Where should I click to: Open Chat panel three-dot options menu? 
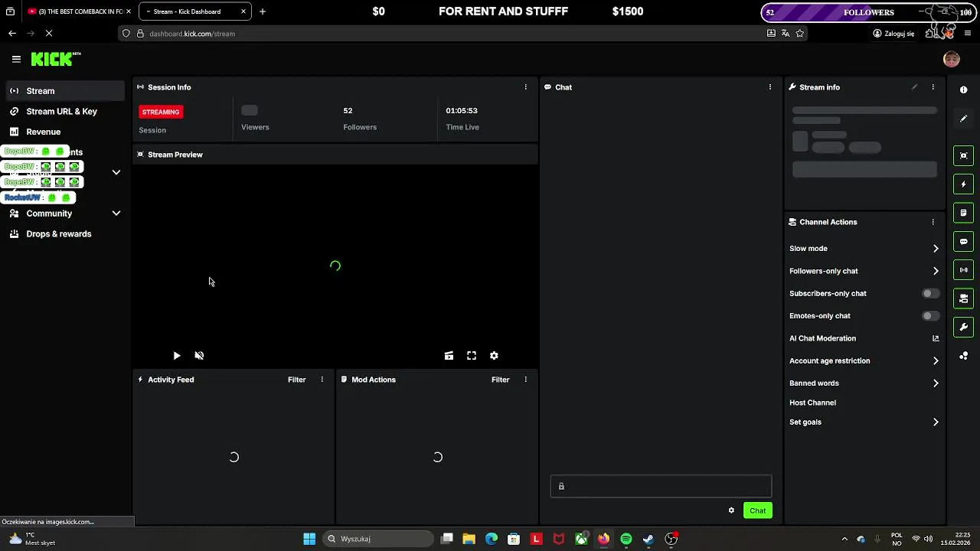click(x=769, y=87)
